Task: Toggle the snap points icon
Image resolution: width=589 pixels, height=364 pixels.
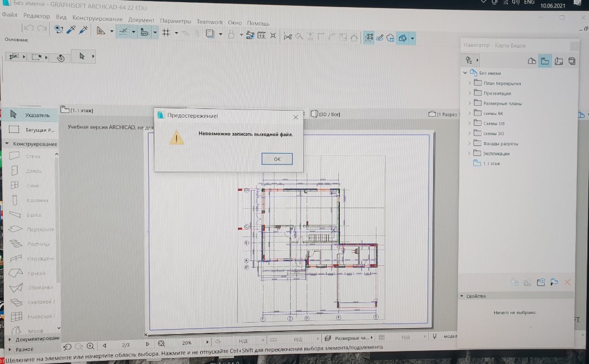Action: (x=145, y=32)
